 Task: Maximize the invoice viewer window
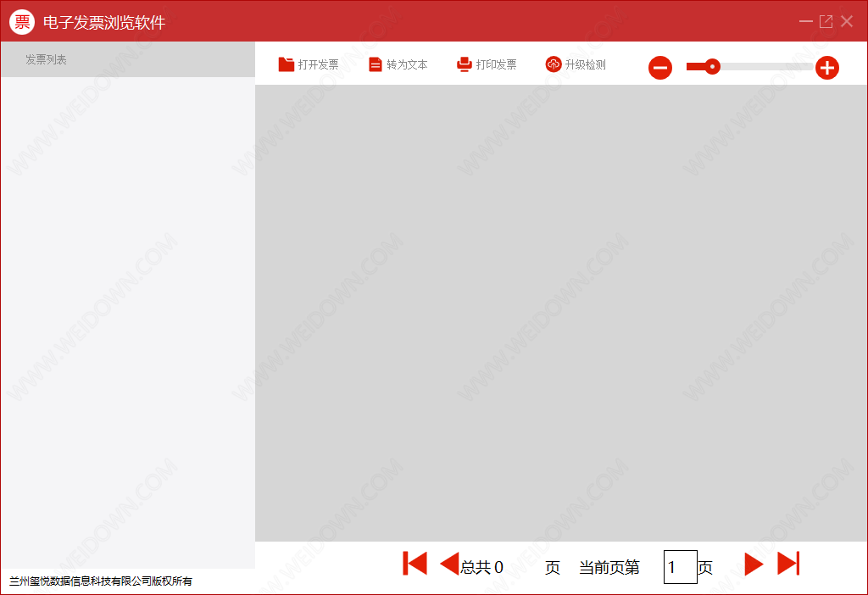[826, 21]
